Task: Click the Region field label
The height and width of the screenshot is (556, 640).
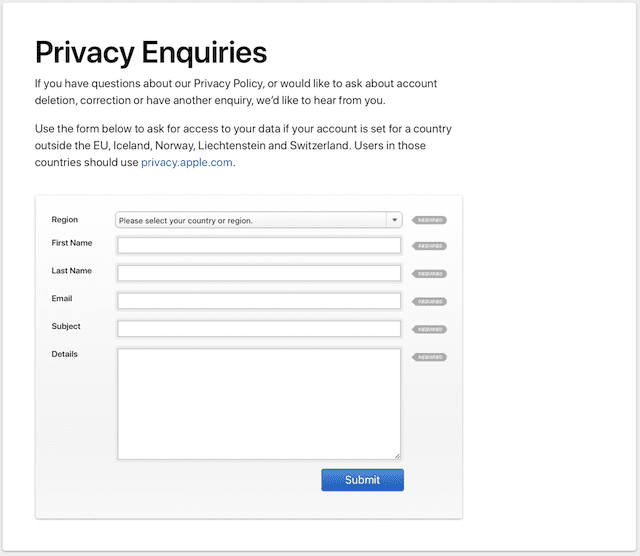Action: 65,219
